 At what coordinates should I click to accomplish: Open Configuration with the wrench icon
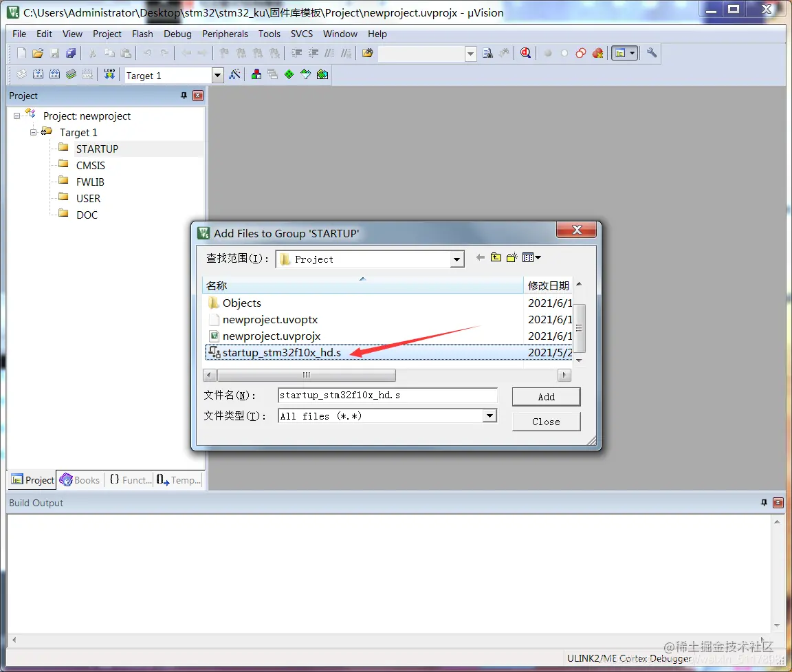(x=652, y=52)
